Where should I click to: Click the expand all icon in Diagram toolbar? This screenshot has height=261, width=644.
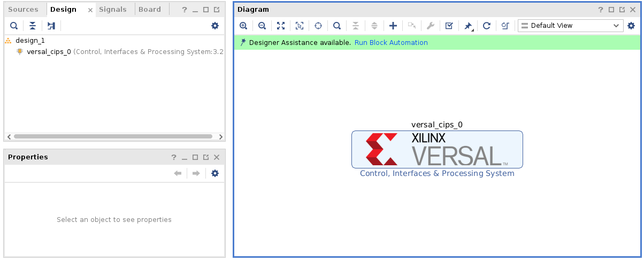click(374, 26)
